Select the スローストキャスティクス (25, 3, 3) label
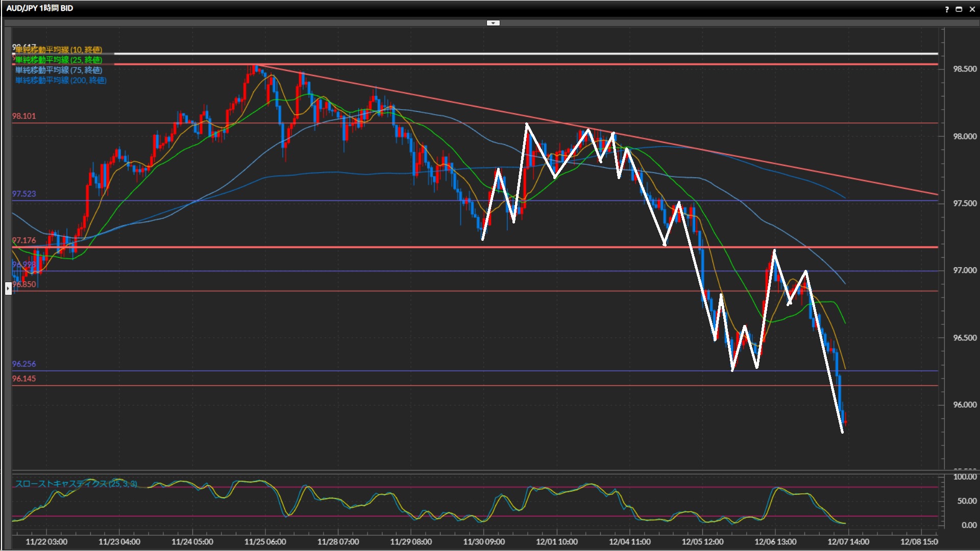Screen dimensions: 980x551 [76, 484]
